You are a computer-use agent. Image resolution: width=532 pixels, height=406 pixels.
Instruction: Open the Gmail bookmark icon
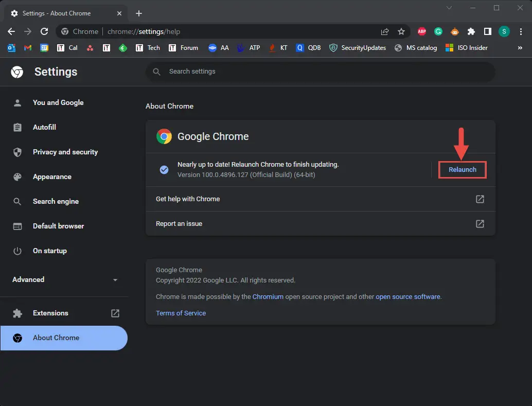[28, 48]
